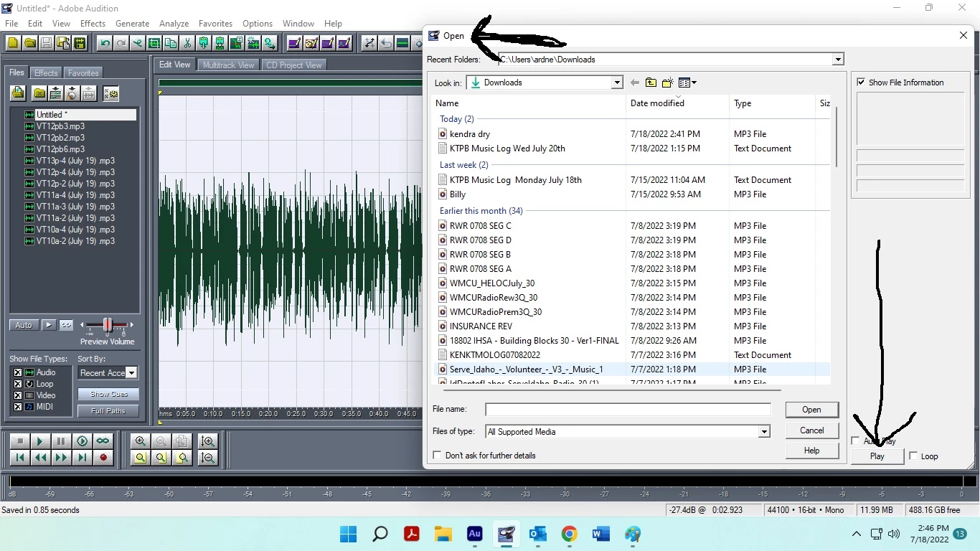Click the Fast Forward transport button
The height and width of the screenshot is (551, 980).
[61, 458]
